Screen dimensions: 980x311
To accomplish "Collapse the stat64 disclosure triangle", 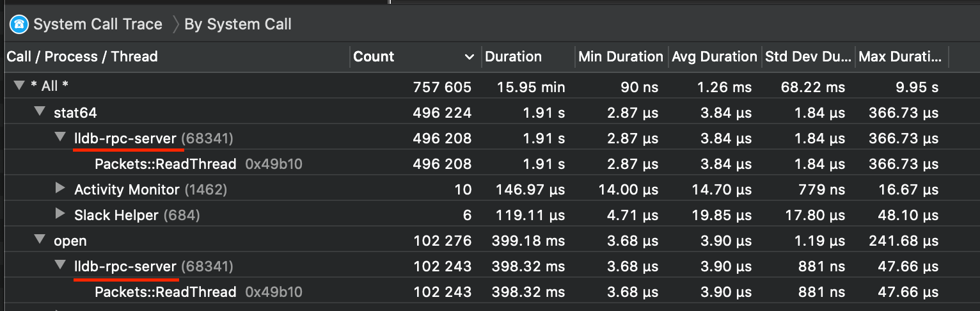I will point(40,112).
